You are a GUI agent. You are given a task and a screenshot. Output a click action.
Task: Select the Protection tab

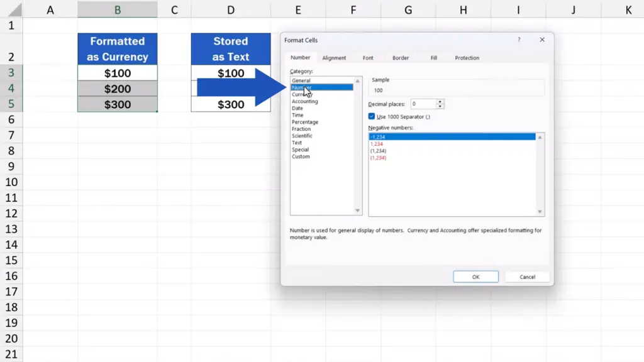click(467, 58)
